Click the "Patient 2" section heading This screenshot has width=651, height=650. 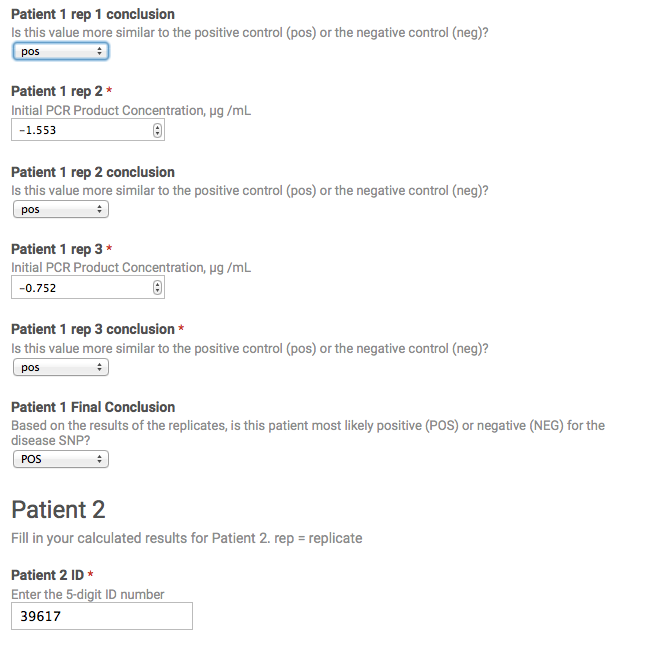click(x=58, y=510)
